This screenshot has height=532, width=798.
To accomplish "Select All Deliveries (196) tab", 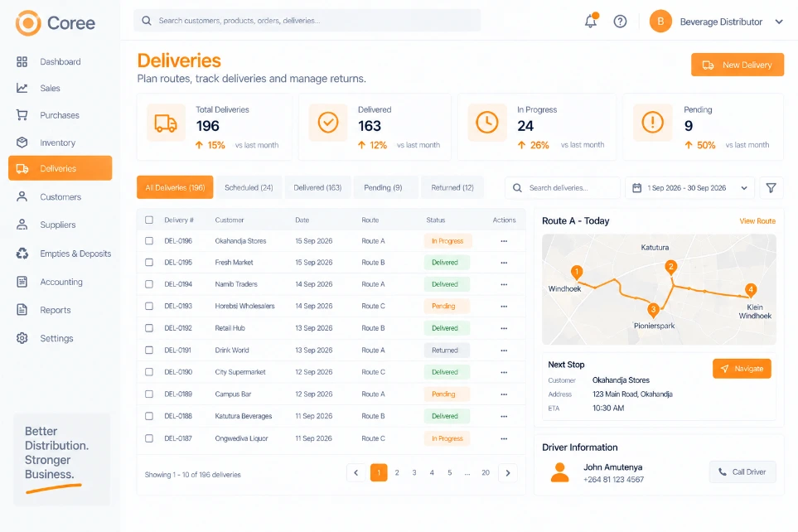I will [x=175, y=187].
